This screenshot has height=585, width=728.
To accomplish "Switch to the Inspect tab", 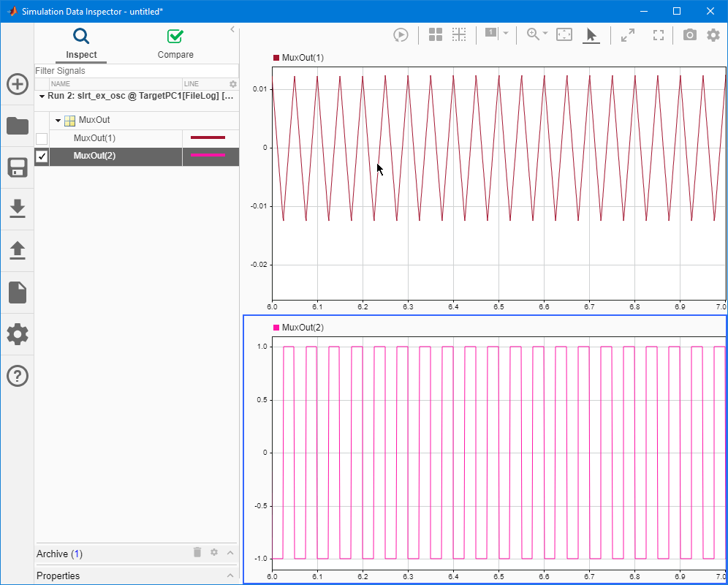I will [80, 44].
